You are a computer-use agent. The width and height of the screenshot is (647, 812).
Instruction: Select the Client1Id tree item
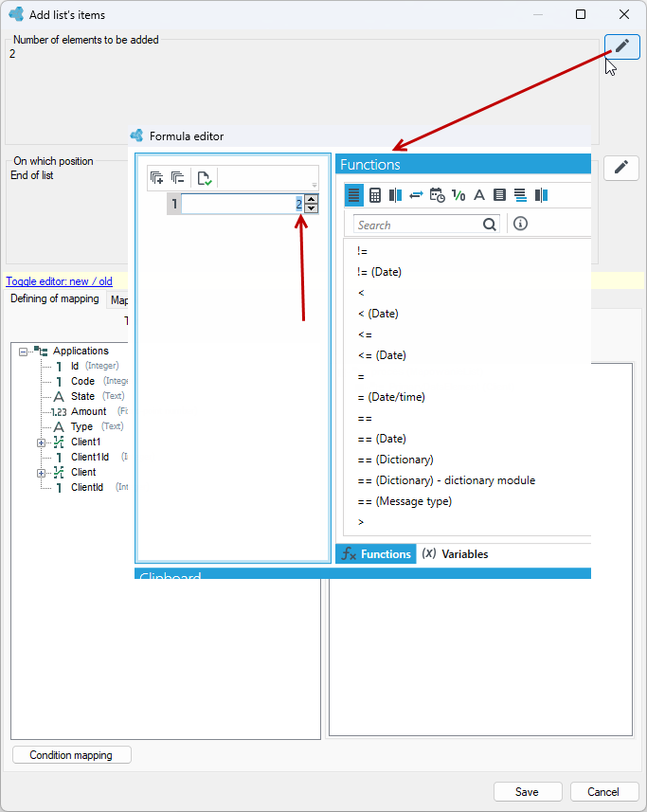coord(90,458)
